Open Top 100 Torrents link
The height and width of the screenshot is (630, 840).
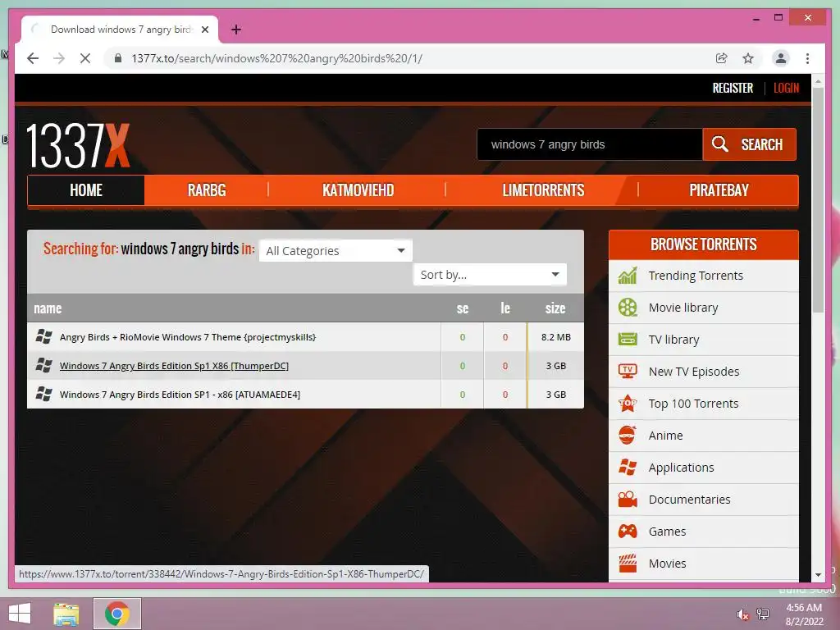693,404
